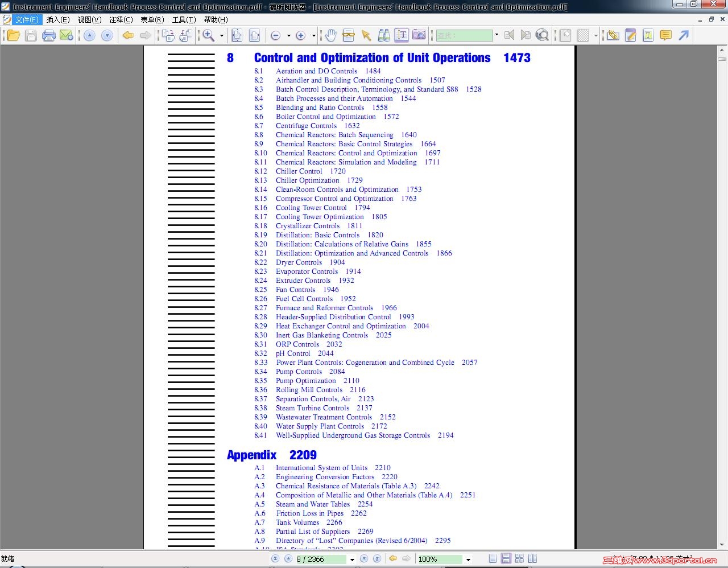Open Appendix 2209 heading link
728x568 pixels.
(272, 455)
